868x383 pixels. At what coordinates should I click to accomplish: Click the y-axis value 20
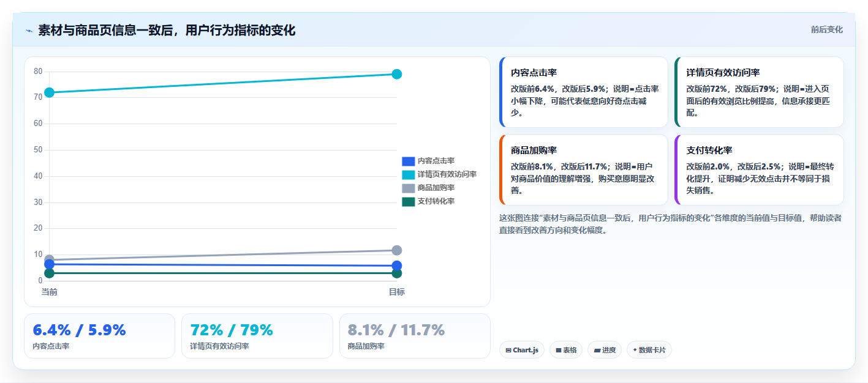[x=38, y=228]
